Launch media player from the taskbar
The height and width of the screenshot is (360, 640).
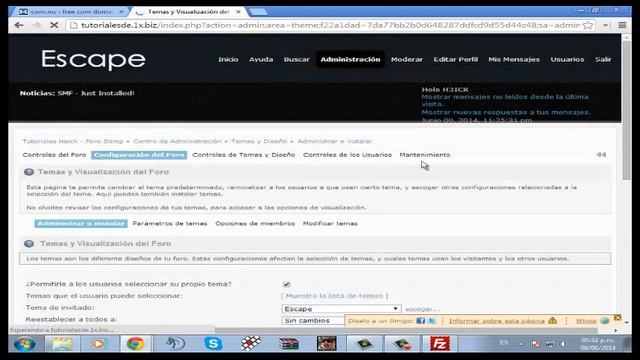click(98, 344)
